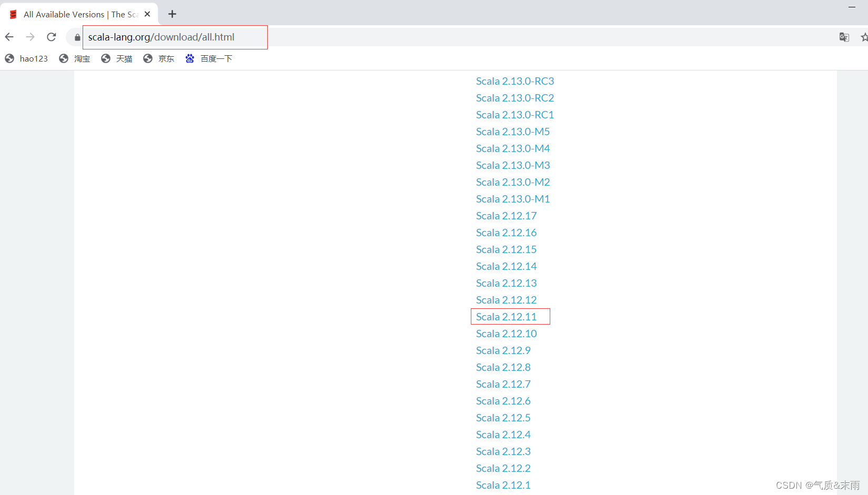
Task: Open the translate page icon
Action: pyautogui.click(x=844, y=37)
